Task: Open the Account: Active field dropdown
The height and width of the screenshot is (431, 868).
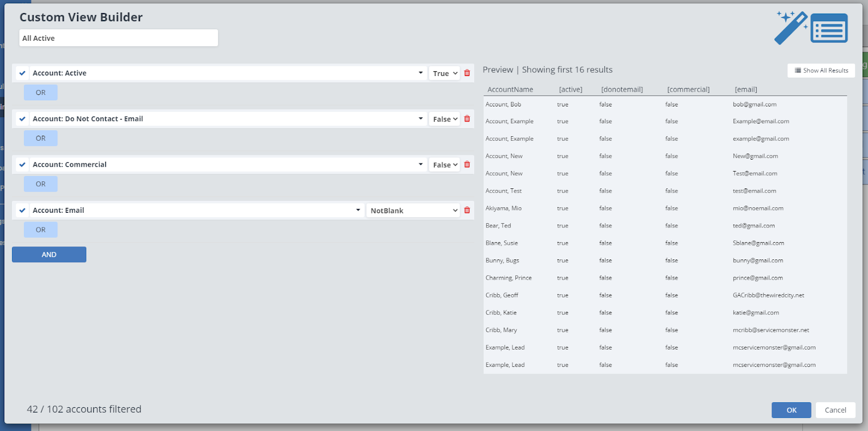Action: (x=420, y=73)
